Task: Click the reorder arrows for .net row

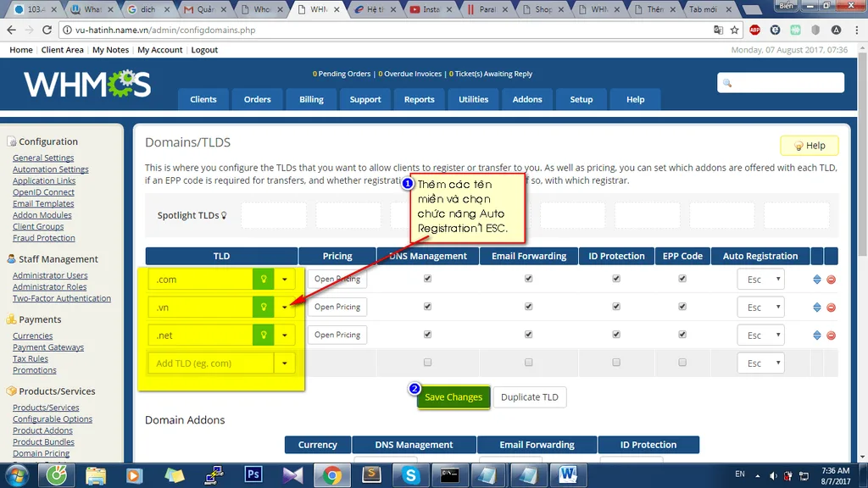Action: tap(817, 335)
